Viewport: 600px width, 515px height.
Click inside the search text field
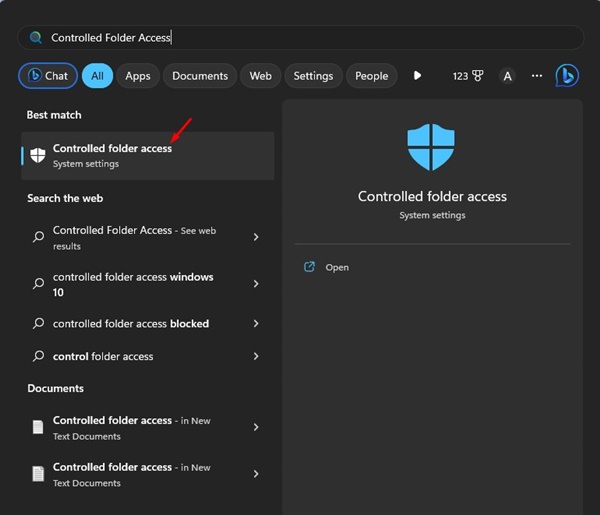pos(301,37)
